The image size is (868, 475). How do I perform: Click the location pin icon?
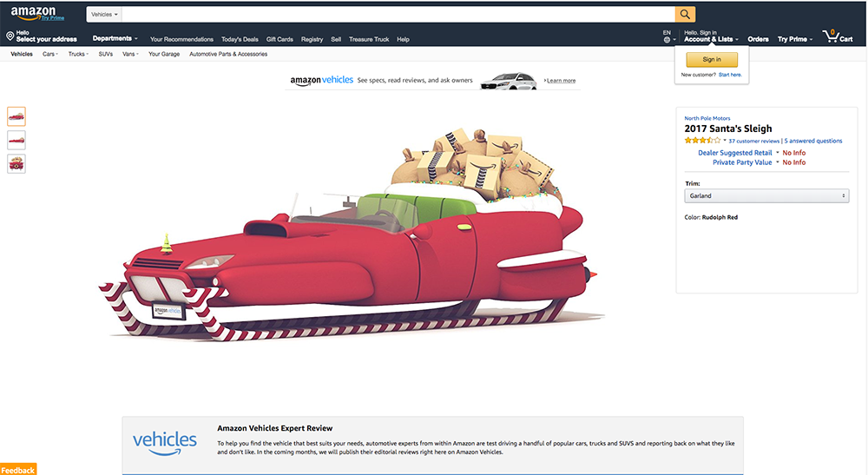[10, 36]
